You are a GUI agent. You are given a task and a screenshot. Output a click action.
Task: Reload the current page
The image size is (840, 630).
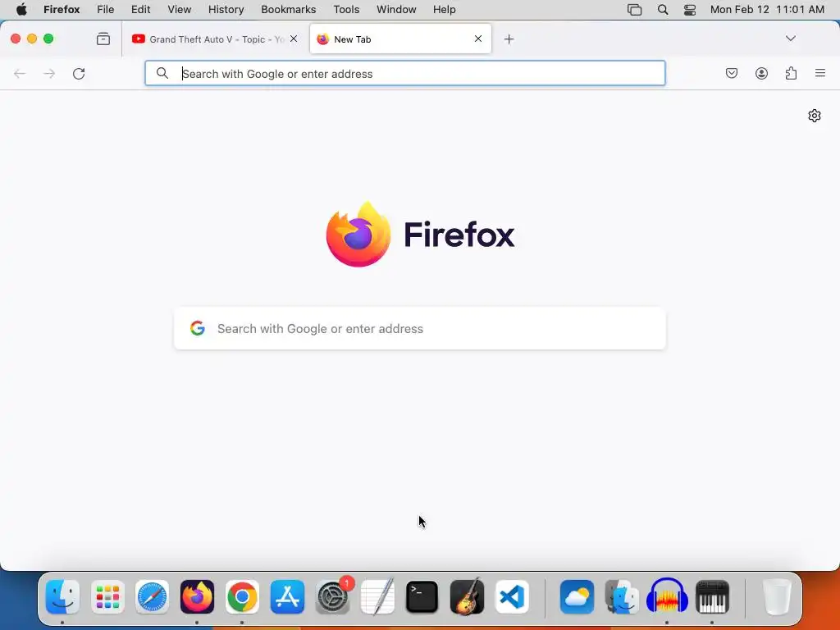pyautogui.click(x=79, y=73)
